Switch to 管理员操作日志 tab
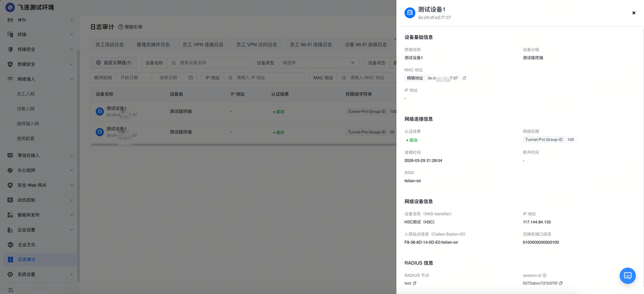This screenshot has width=644, height=294. click(153, 44)
